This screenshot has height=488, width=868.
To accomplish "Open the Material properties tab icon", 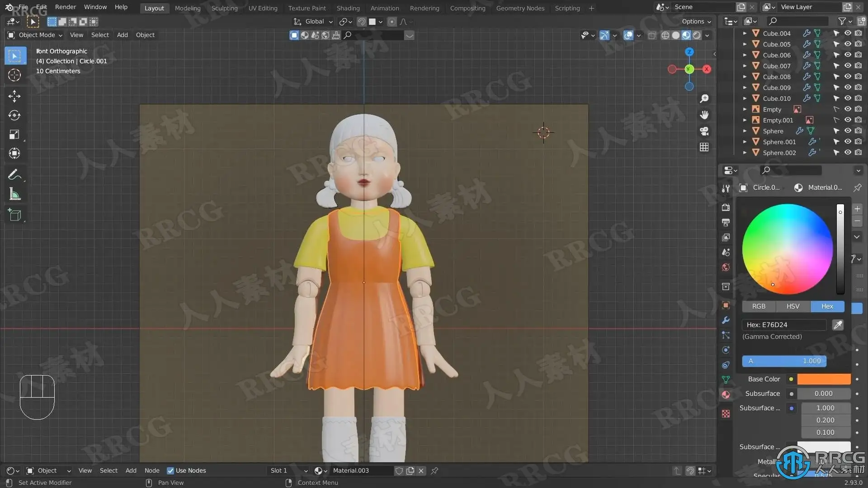I will pos(726,394).
